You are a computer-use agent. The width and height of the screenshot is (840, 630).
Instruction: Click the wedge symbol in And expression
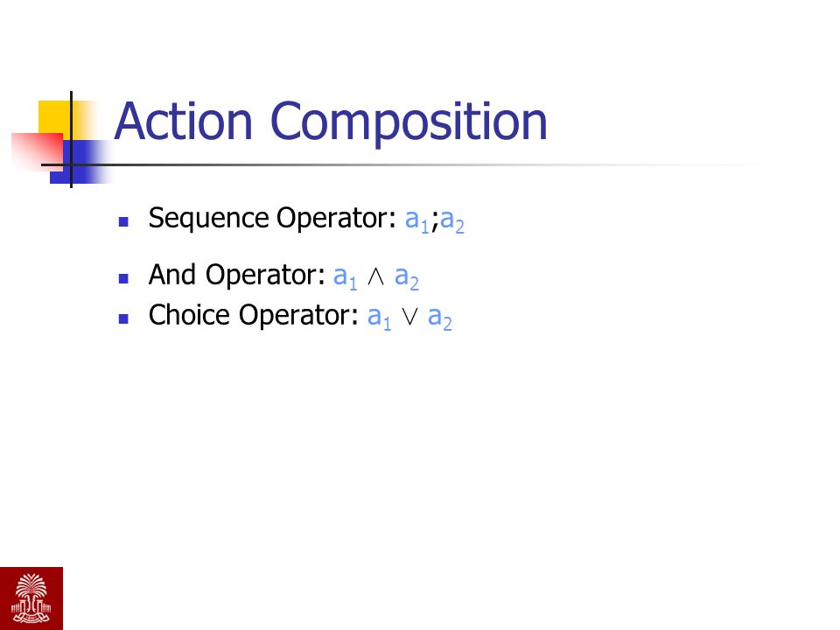(376, 276)
